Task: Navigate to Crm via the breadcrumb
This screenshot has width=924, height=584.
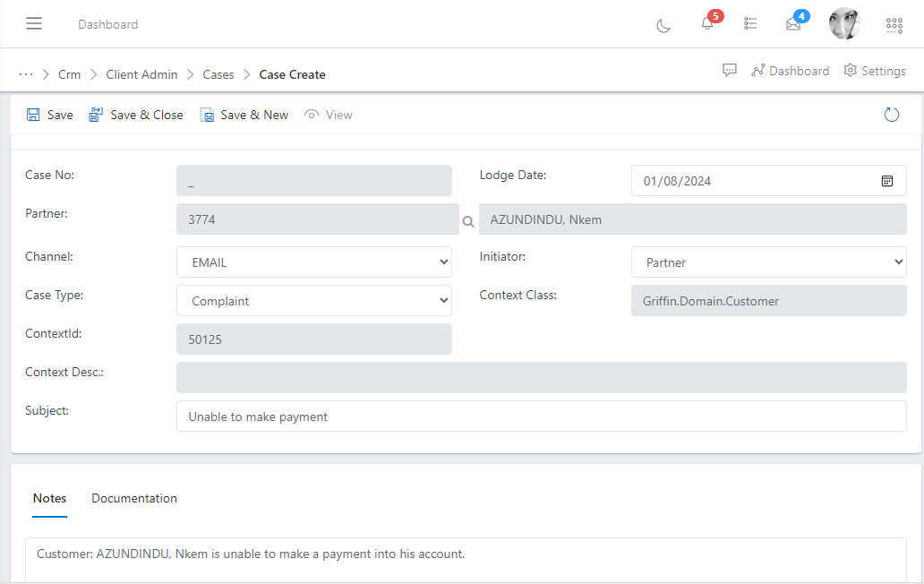Action: (x=69, y=74)
